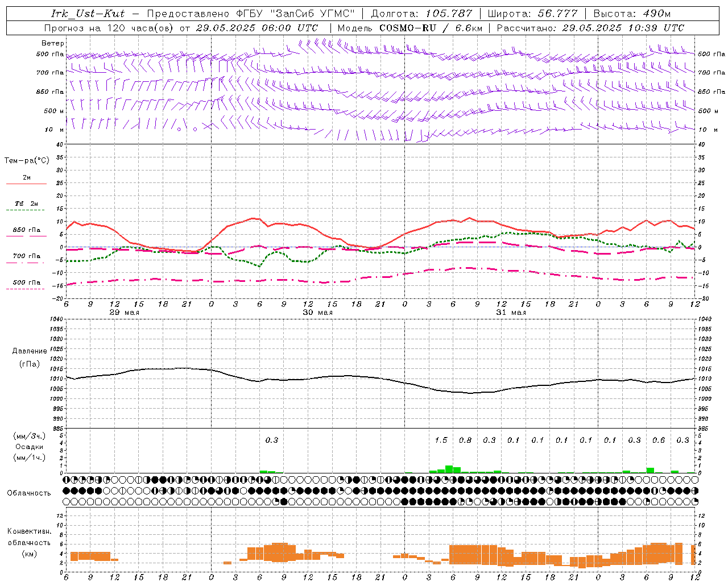Select the model label COSMO-RU / 6.6км
This screenshot has width=728, height=582.
431,28
